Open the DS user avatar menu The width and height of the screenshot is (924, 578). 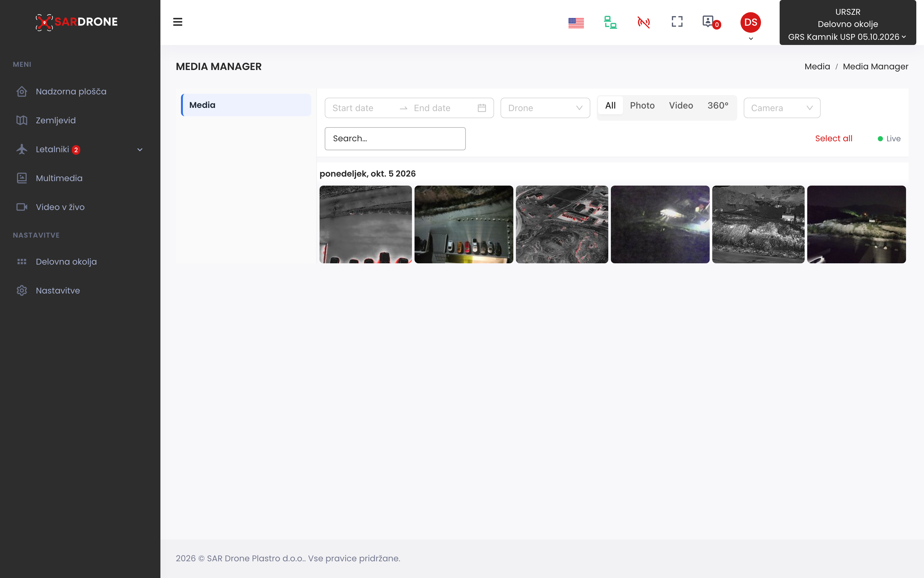[750, 22]
